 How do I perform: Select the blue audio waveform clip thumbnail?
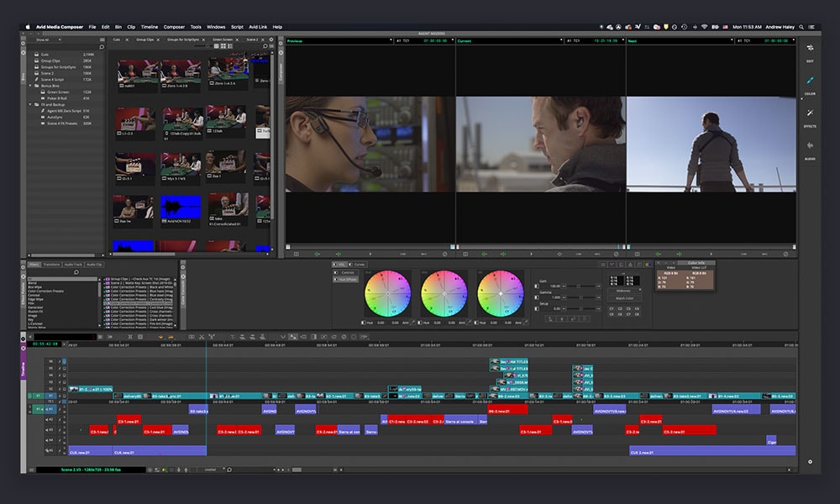tap(181, 206)
